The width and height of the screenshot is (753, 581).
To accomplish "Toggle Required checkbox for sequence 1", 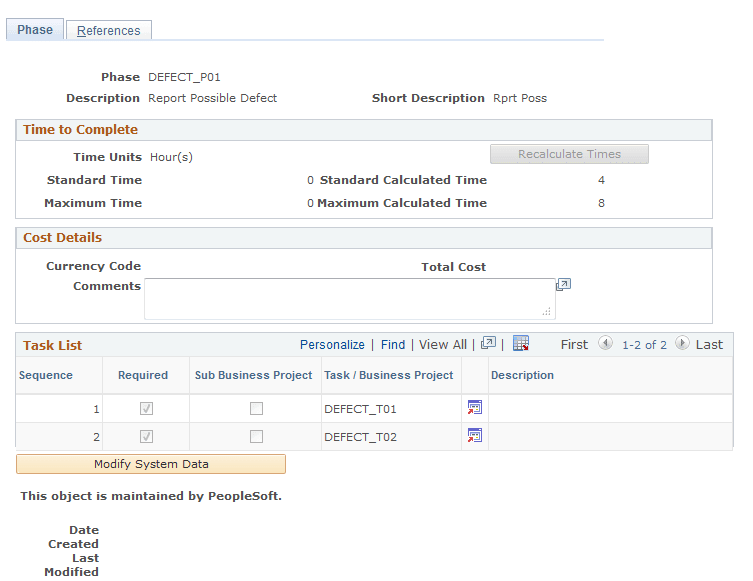I will pos(146,409).
